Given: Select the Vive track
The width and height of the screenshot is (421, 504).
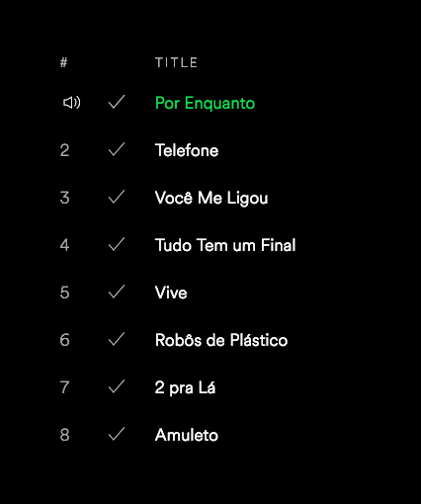Looking at the screenshot, I should pyautogui.click(x=171, y=293).
